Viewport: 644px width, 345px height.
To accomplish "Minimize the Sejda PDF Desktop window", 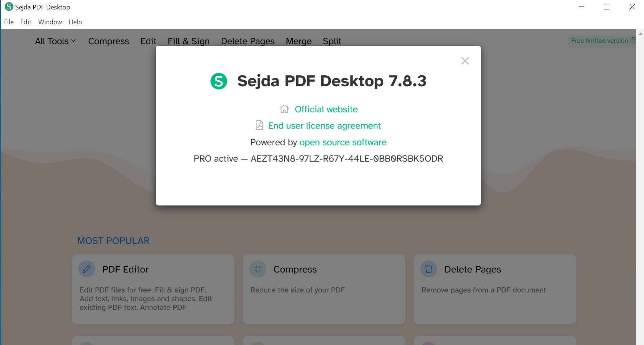I will (x=582, y=7).
